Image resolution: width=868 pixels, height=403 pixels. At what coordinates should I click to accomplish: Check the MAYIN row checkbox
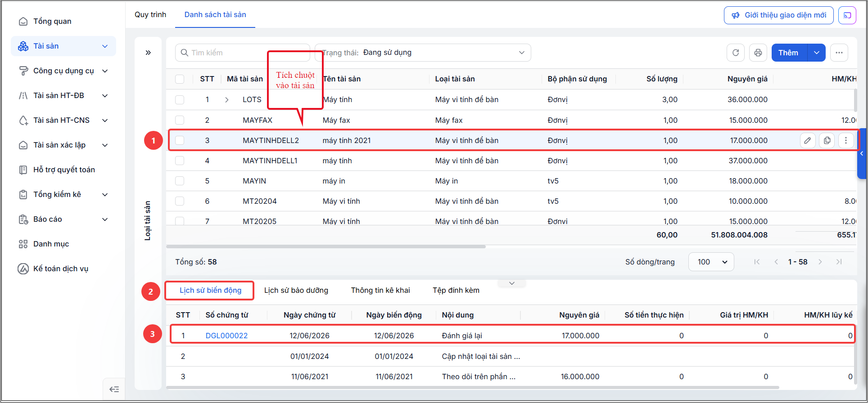coord(180,181)
